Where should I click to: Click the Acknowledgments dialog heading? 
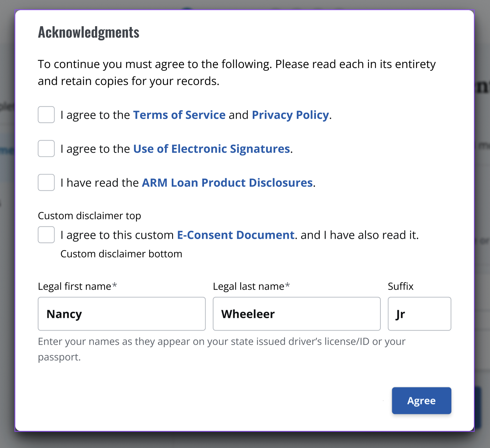click(89, 32)
